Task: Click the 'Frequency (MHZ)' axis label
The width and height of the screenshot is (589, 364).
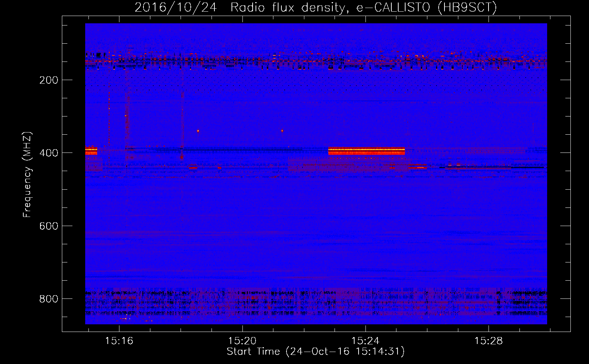Action: tap(27, 174)
